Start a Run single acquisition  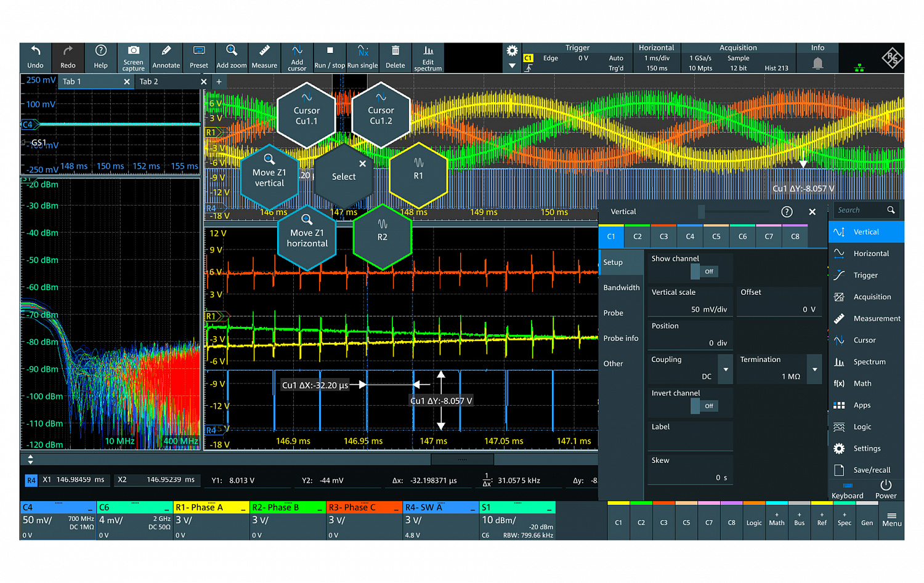pyautogui.click(x=362, y=57)
